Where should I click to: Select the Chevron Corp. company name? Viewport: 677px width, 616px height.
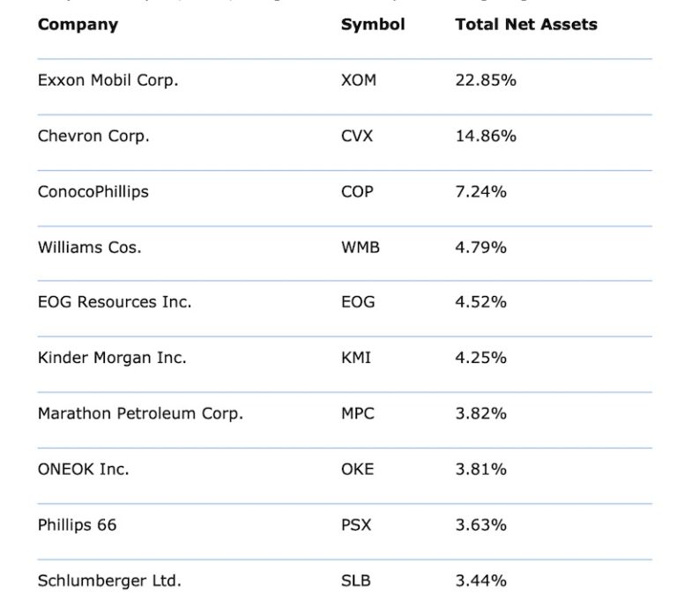tap(93, 136)
